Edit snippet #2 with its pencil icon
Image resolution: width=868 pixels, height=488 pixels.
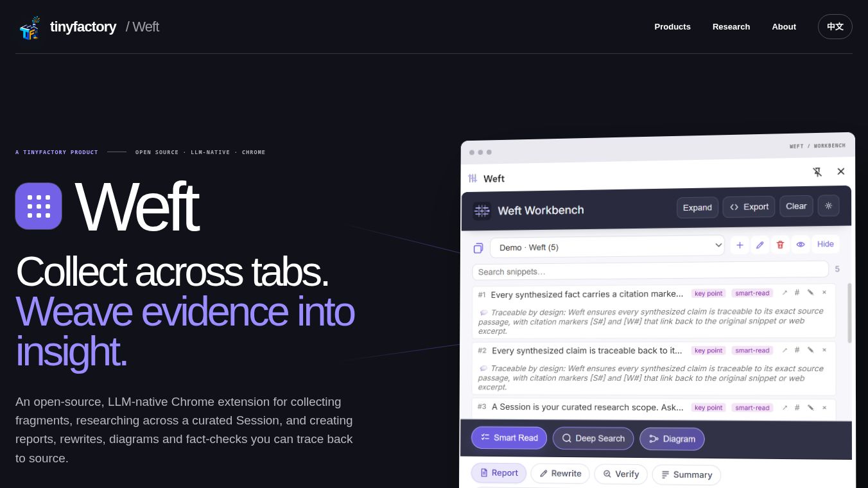click(x=810, y=350)
